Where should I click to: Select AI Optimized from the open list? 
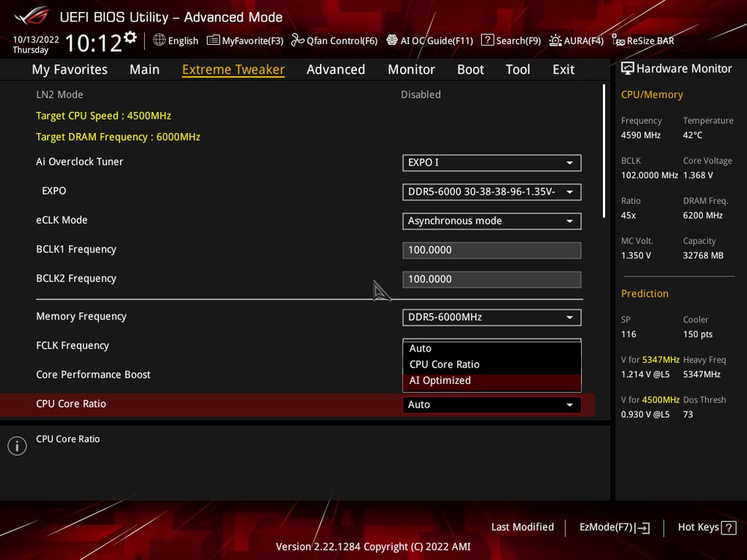coord(440,381)
